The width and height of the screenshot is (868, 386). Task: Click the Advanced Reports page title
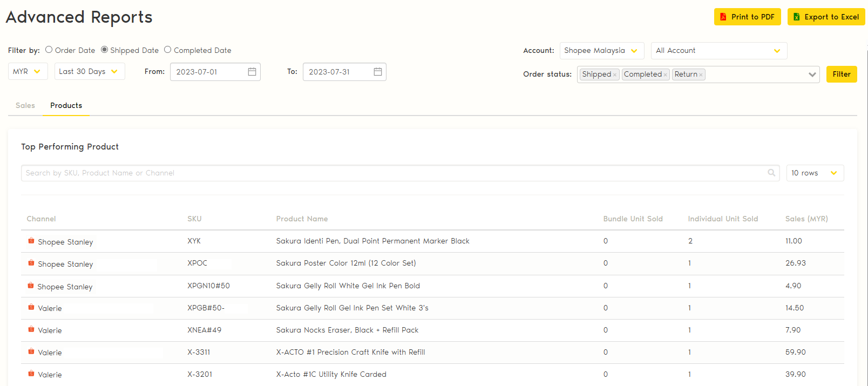(79, 17)
